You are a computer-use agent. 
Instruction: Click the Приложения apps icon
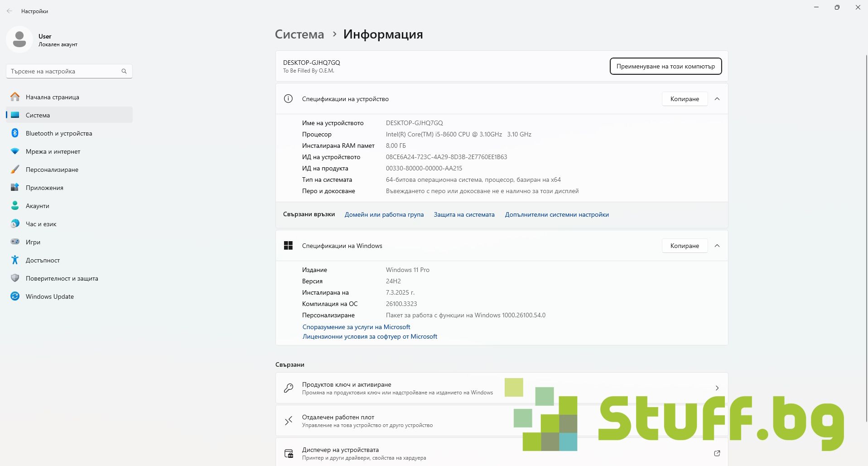point(15,188)
